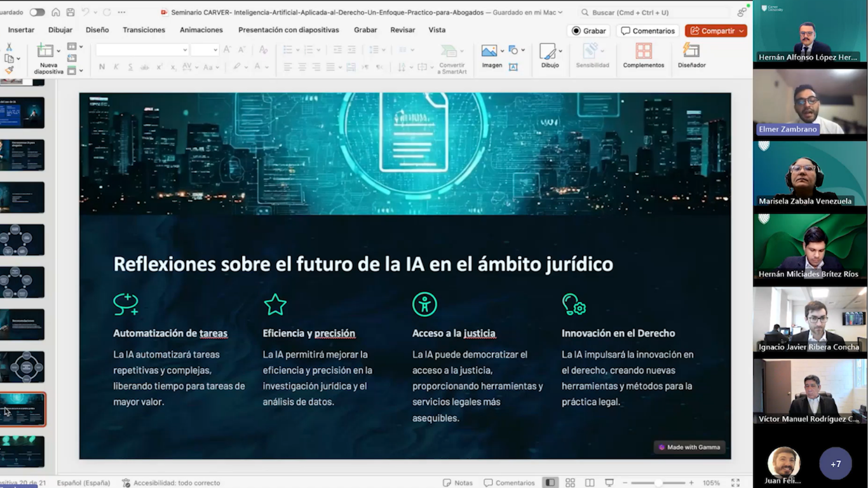
Task: Click the Buscar search field
Action: (x=654, y=12)
